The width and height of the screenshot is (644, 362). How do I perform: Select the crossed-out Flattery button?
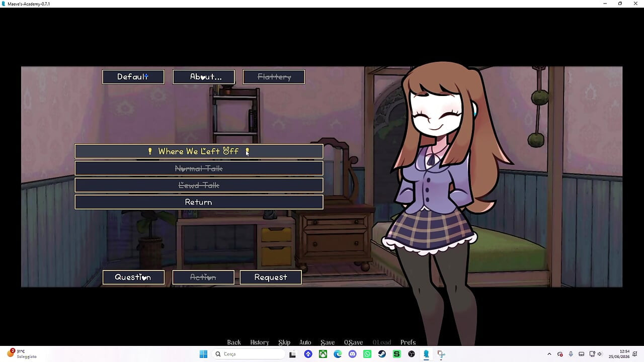[274, 77]
